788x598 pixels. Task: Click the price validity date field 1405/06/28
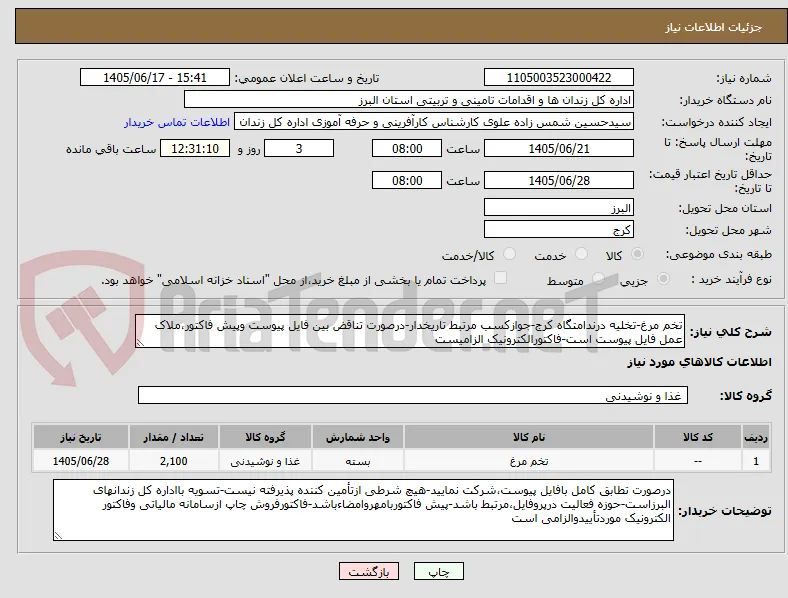(x=559, y=180)
